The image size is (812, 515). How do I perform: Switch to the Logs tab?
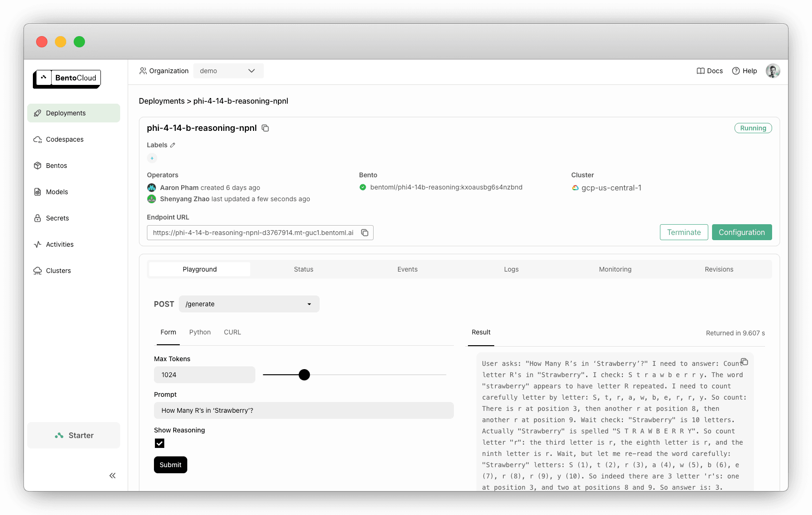coord(511,269)
